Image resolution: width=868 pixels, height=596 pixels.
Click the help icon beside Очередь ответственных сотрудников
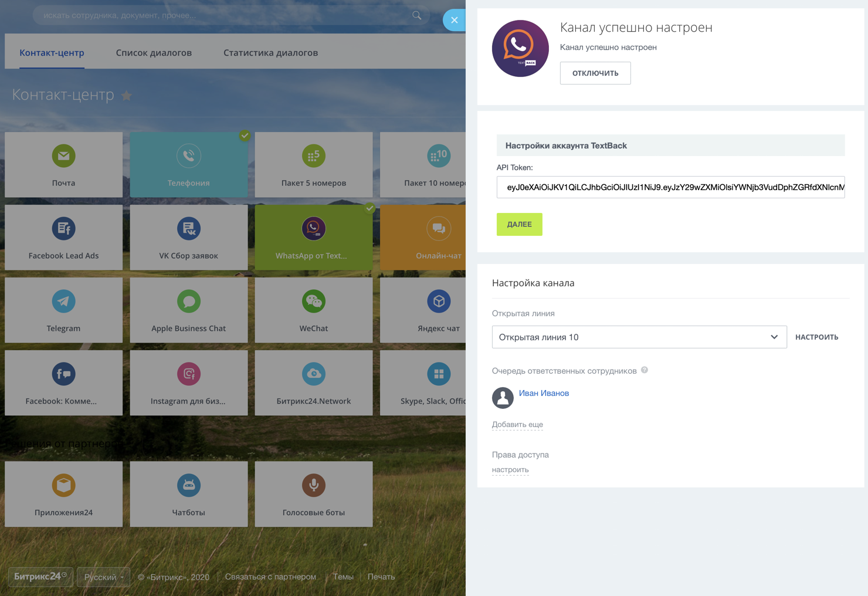(x=645, y=370)
